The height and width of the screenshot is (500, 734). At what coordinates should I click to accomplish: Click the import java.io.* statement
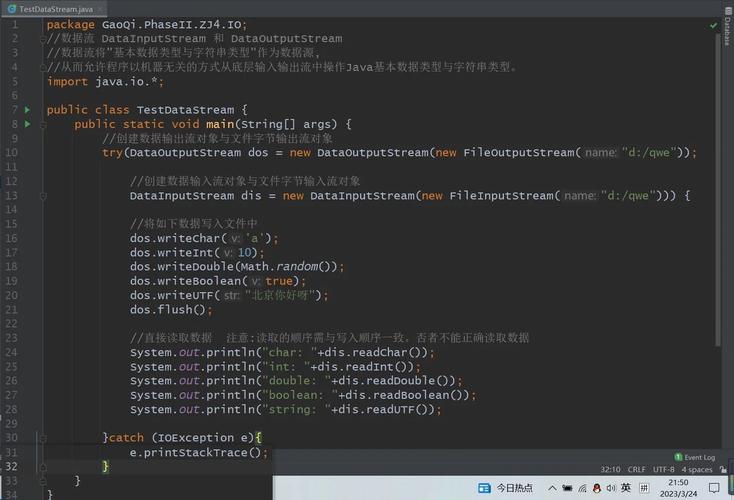tap(105, 81)
